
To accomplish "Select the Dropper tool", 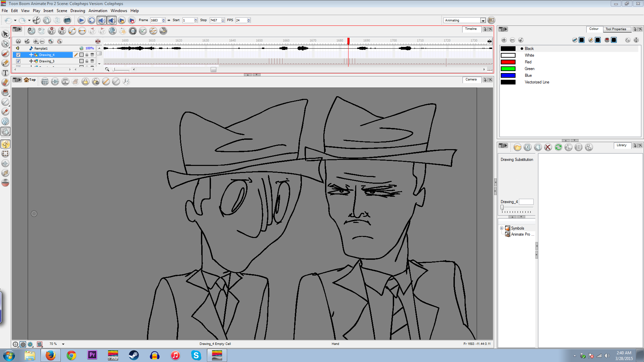I will click(5, 112).
